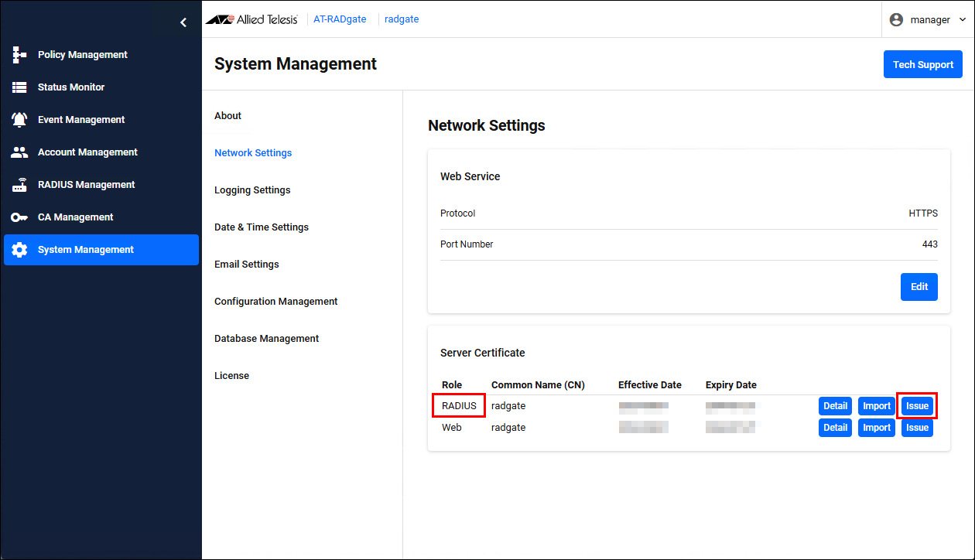The image size is (975, 560).
Task: Click the Account Management people icon
Action: point(19,152)
